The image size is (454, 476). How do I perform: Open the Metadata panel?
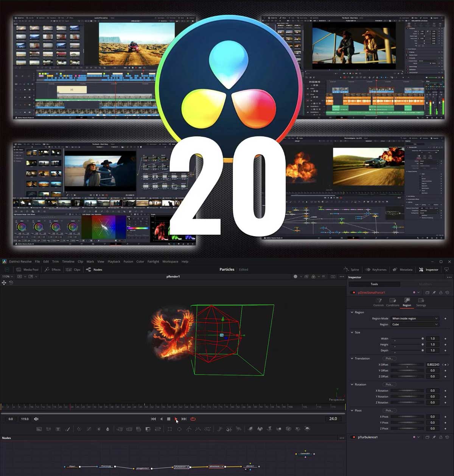coord(403,270)
